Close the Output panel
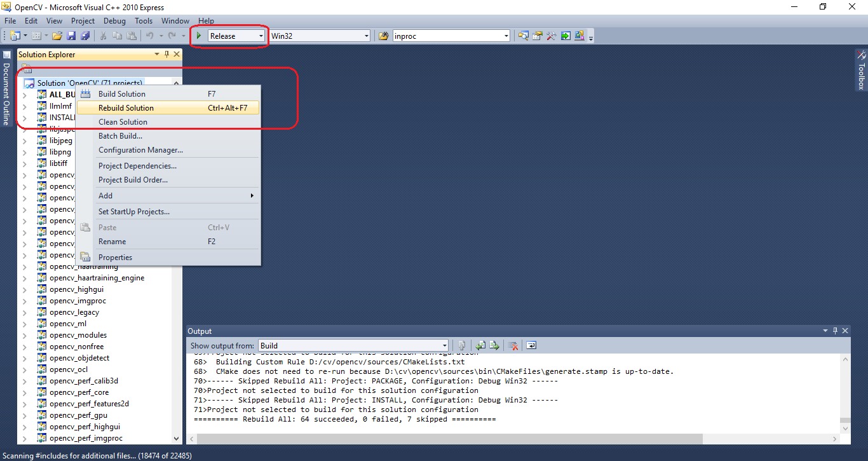The width and height of the screenshot is (868, 461). [845, 331]
